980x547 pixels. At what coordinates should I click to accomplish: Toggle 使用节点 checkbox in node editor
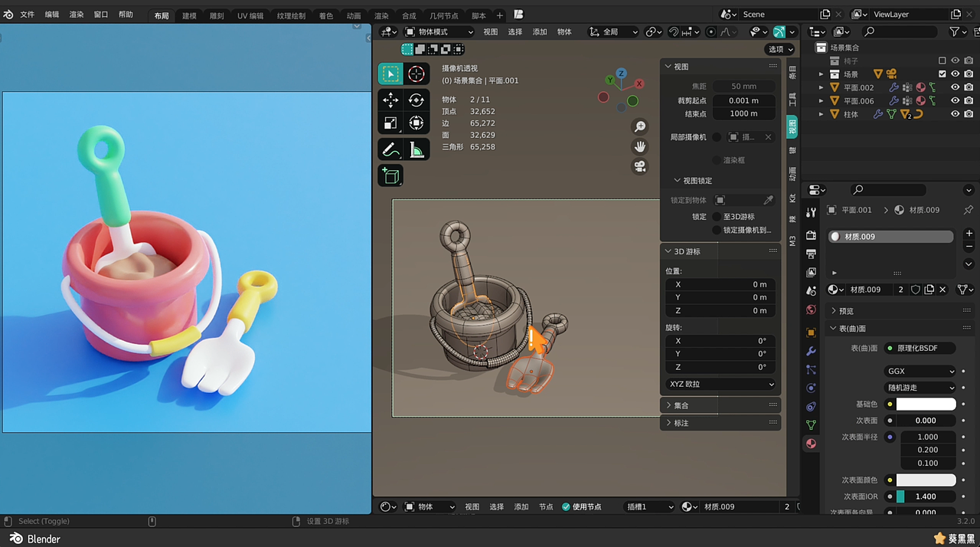pos(566,506)
